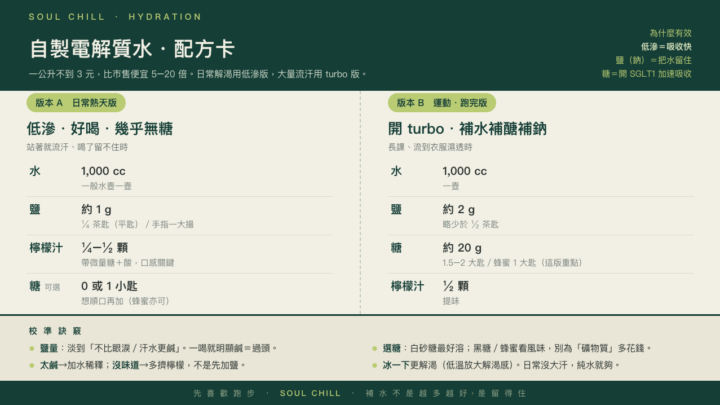Click the line "鹽（鈉）＝把水留住"
This screenshot has width=720, height=405.
pos(653,60)
